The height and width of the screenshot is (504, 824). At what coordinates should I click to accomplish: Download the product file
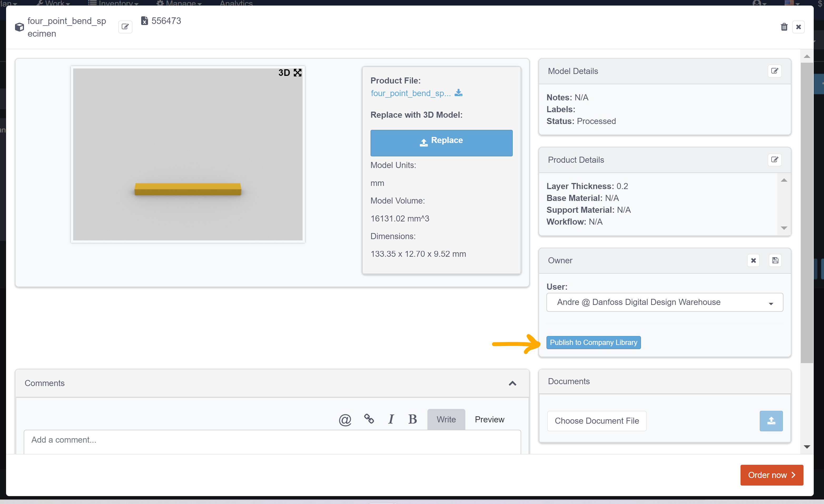click(458, 93)
